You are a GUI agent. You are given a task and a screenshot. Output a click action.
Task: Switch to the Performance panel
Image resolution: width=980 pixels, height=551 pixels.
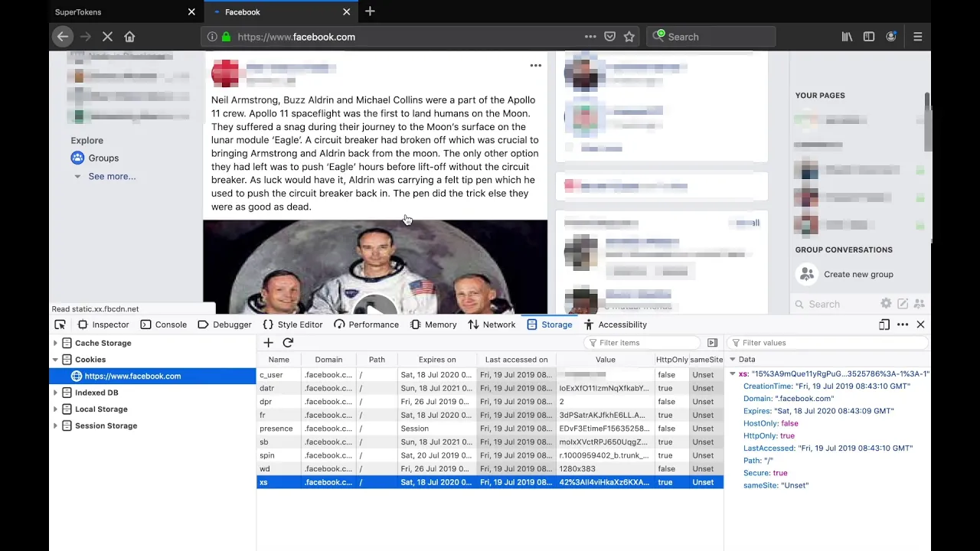pos(366,324)
